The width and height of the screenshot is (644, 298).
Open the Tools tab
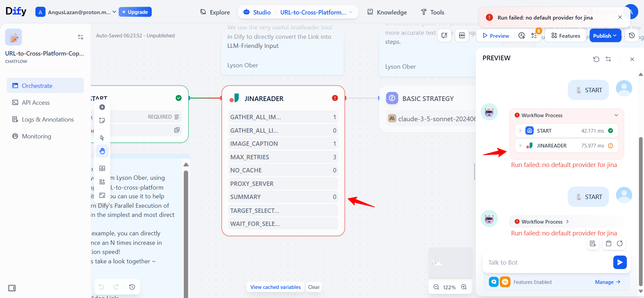click(433, 12)
